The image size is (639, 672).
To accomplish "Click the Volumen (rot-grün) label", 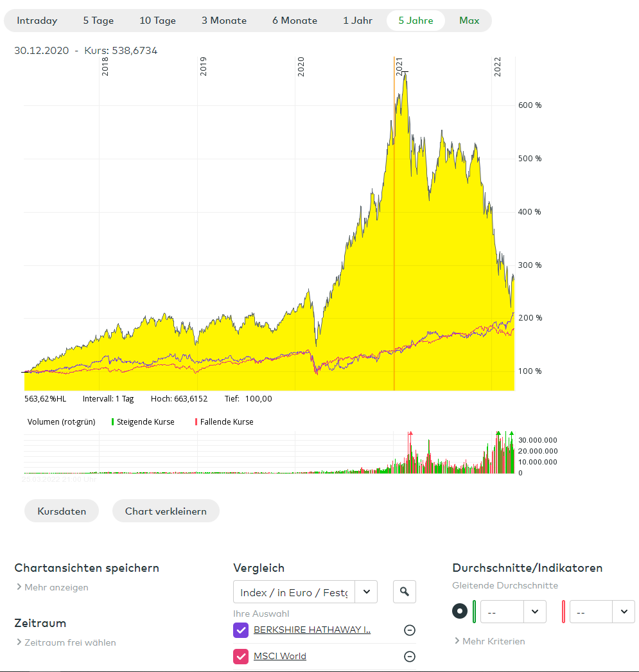I will click(x=61, y=421).
